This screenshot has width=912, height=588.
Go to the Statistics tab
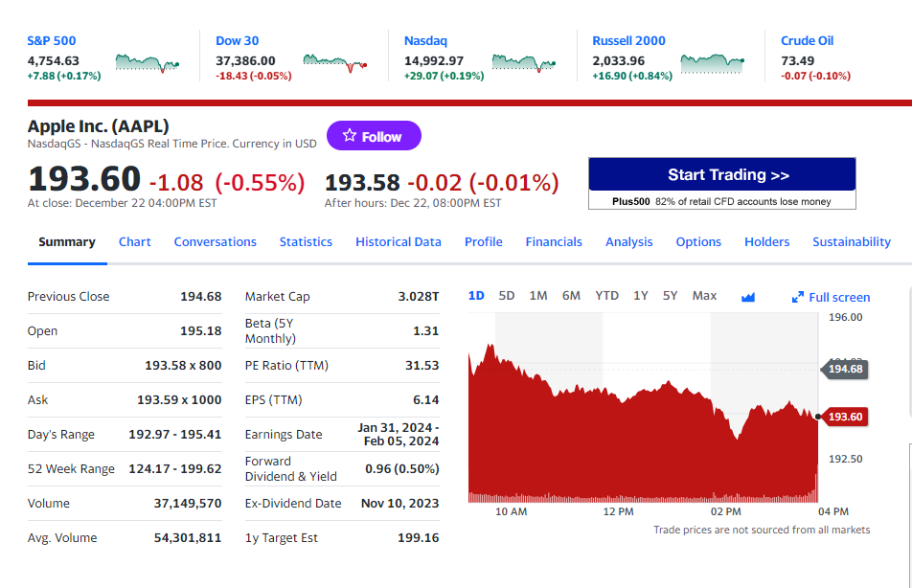tap(306, 242)
